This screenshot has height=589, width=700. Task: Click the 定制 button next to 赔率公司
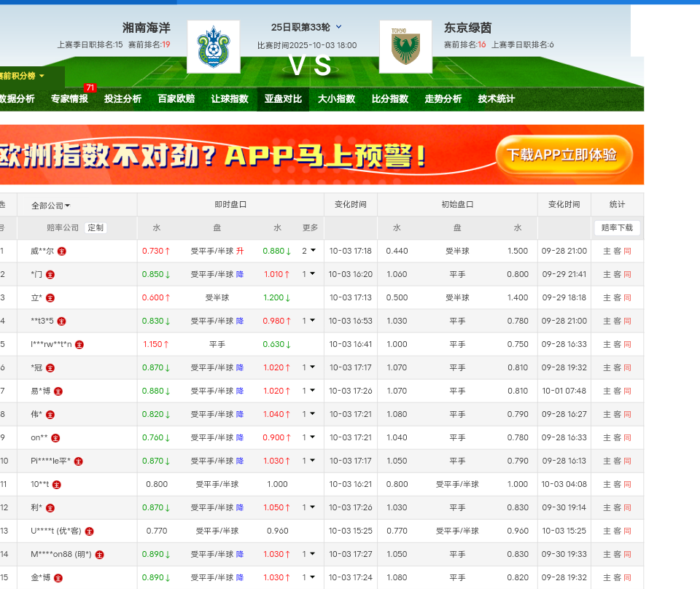point(96,227)
